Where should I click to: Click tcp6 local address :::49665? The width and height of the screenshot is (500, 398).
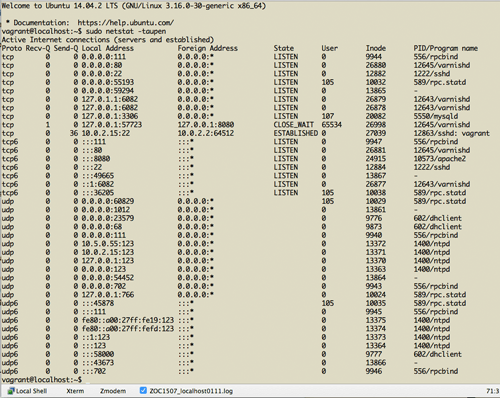(98, 176)
